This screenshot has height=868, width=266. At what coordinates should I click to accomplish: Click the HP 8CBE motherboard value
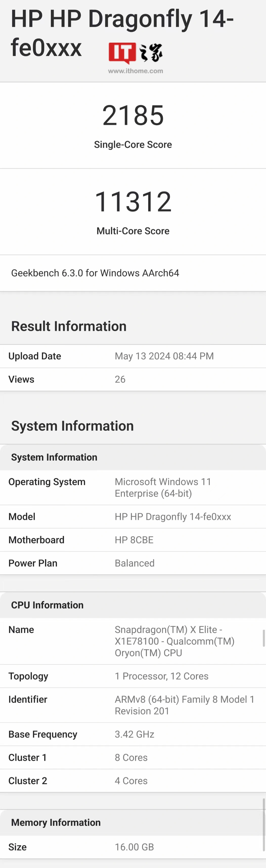134,540
